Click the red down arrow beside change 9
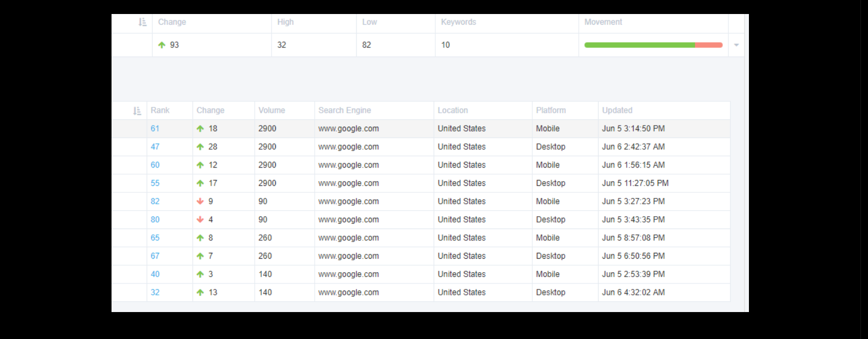 (200, 202)
